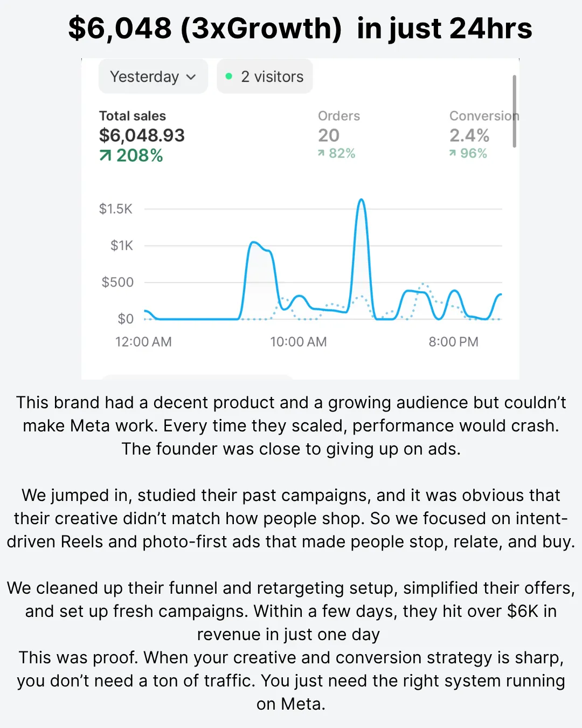Click the $1.5K gridline label
Image resolution: width=582 pixels, height=728 pixels.
tap(116, 209)
